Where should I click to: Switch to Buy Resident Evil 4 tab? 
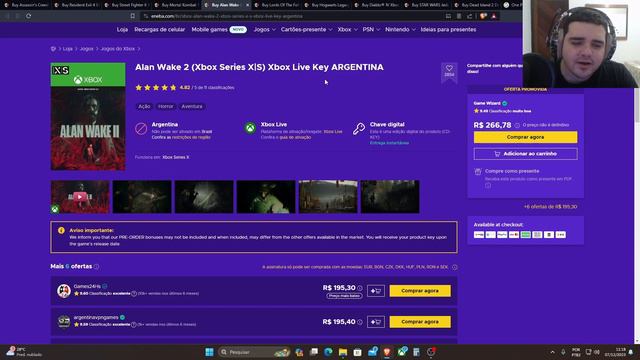76,5
